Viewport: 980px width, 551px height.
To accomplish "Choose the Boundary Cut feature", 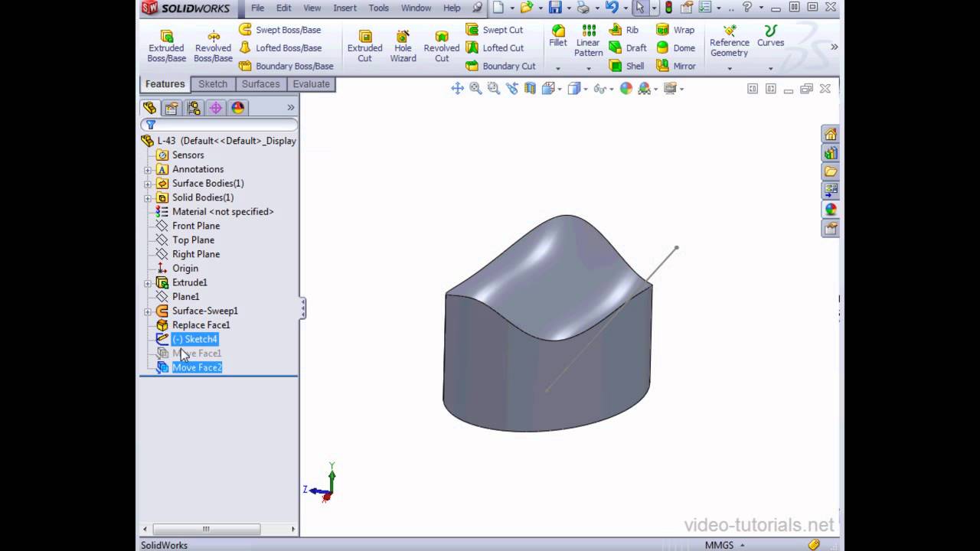I will [501, 66].
